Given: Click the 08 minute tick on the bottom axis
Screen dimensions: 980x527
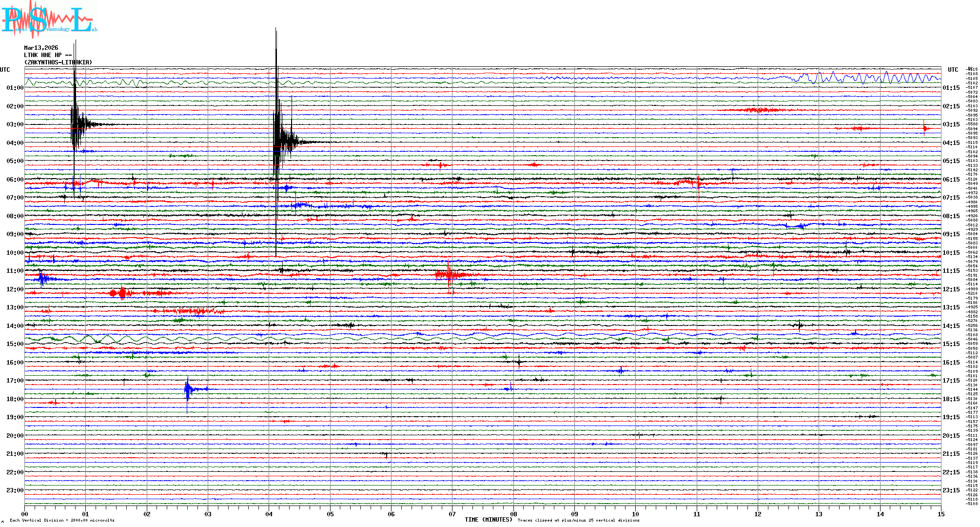Looking at the screenshot, I should pos(513,514).
